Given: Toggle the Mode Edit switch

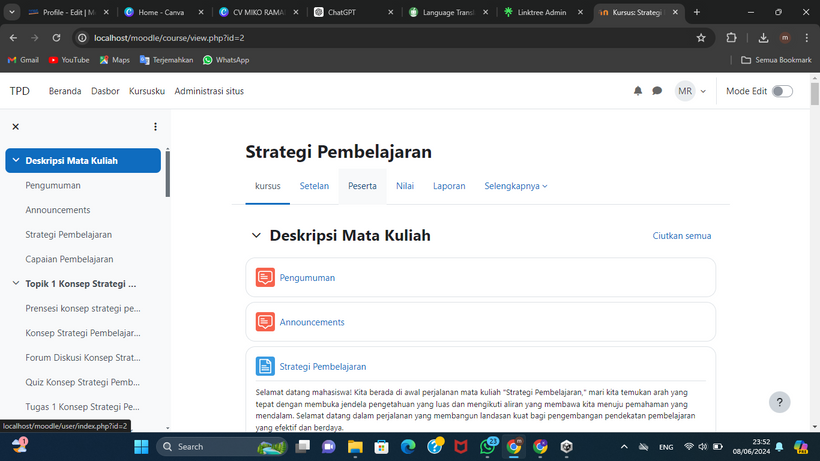Looking at the screenshot, I should tap(782, 91).
